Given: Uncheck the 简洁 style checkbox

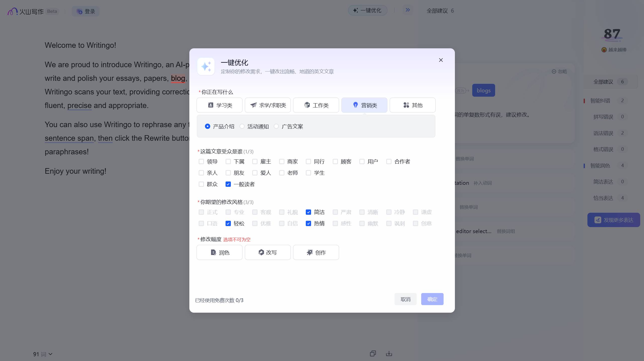Looking at the screenshot, I should coord(308,212).
